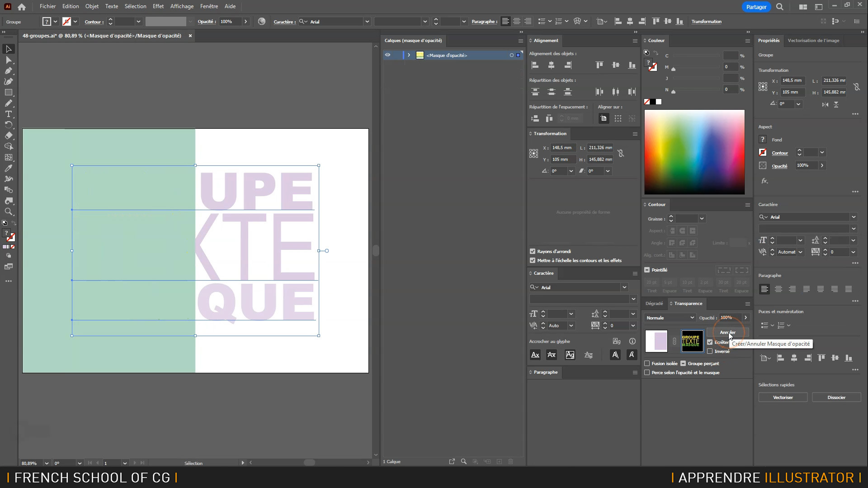The image size is (868, 488).
Task: Click the X position field in Transformation panel
Action: click(x=563, y=148)
